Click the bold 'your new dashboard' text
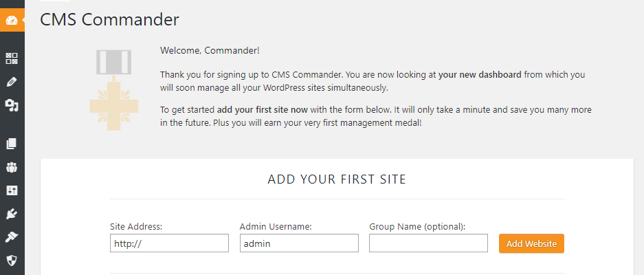The height and width of the screenshot is (275, 644). click(x=480, y=75)
